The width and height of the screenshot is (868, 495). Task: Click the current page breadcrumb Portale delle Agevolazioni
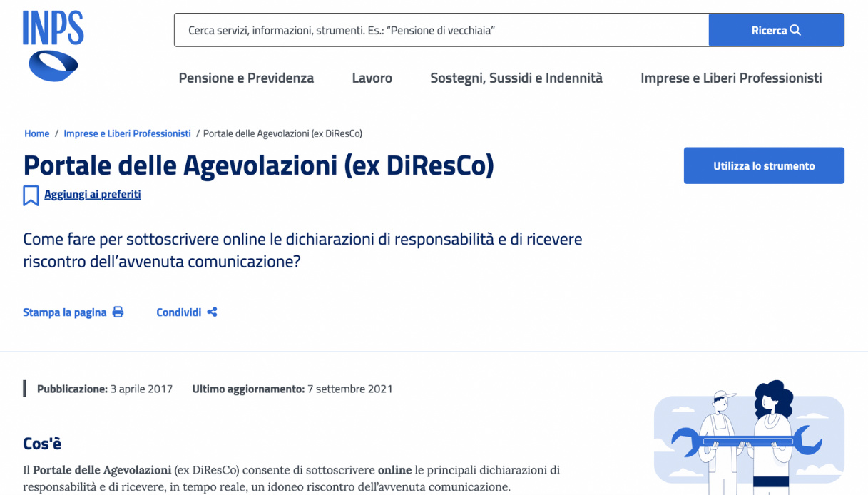coord(282,133)
